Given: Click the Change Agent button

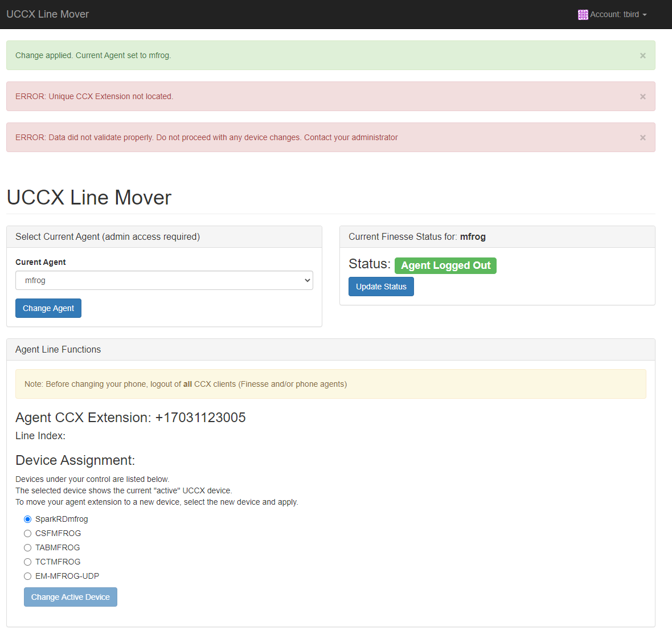Looking at the screenshot, I should (x=48, y=308).
